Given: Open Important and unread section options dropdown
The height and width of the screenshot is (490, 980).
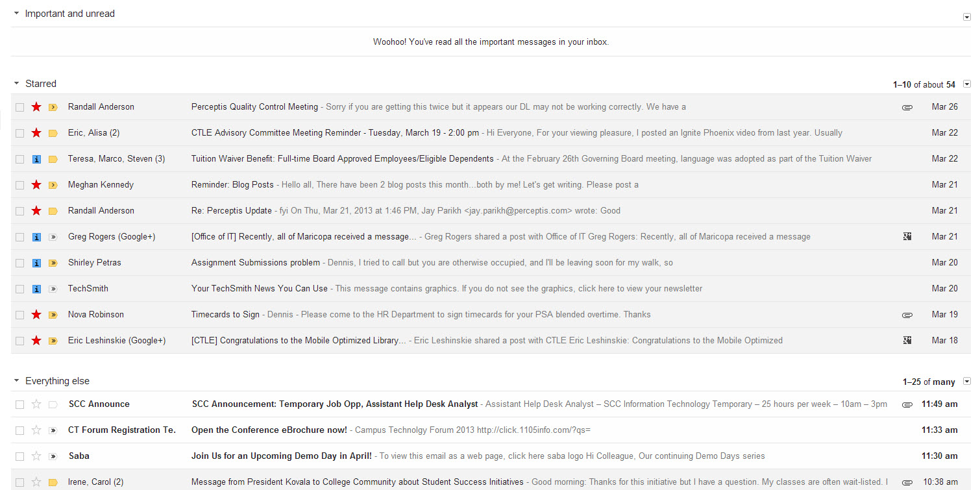Looking at the screenshot, I should [967, 17].
